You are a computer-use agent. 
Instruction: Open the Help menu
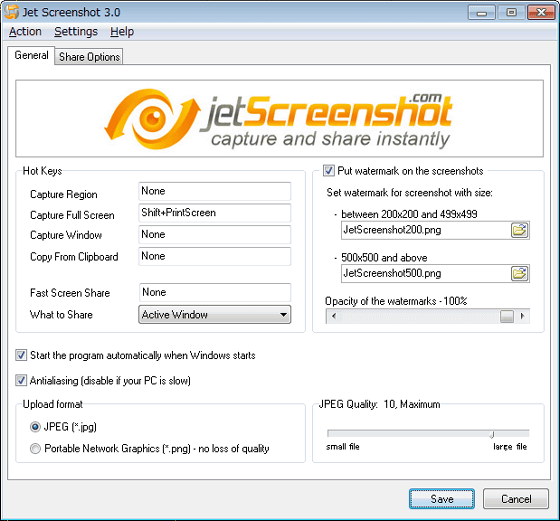[122, 32]
